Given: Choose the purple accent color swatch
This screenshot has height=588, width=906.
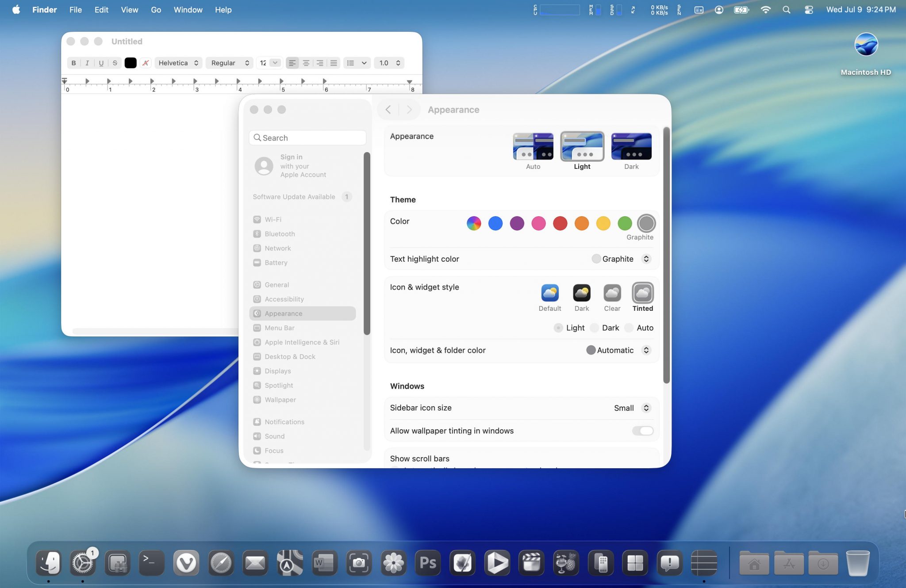Looking at the screenshot, I should 517,223.
